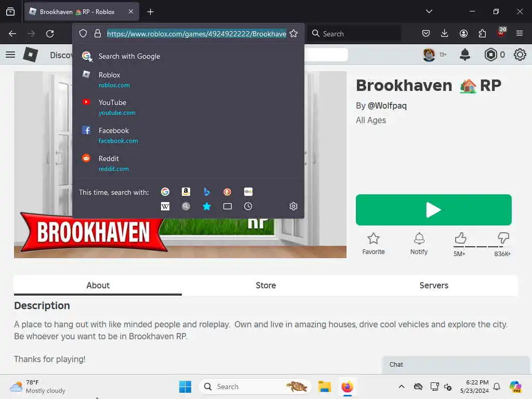Open Firefox downloads panel
Viewport: 532px width, 399px height.
445,33
